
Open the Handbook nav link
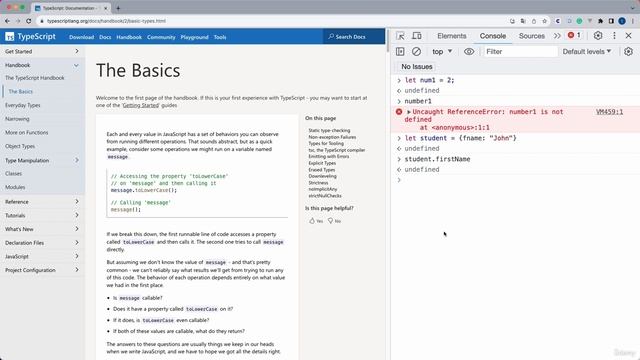[x=129, y=37]
